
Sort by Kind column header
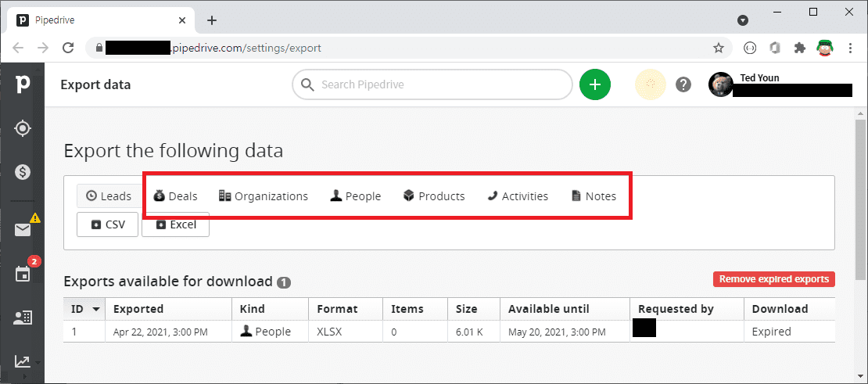click(x=270, y=309)
